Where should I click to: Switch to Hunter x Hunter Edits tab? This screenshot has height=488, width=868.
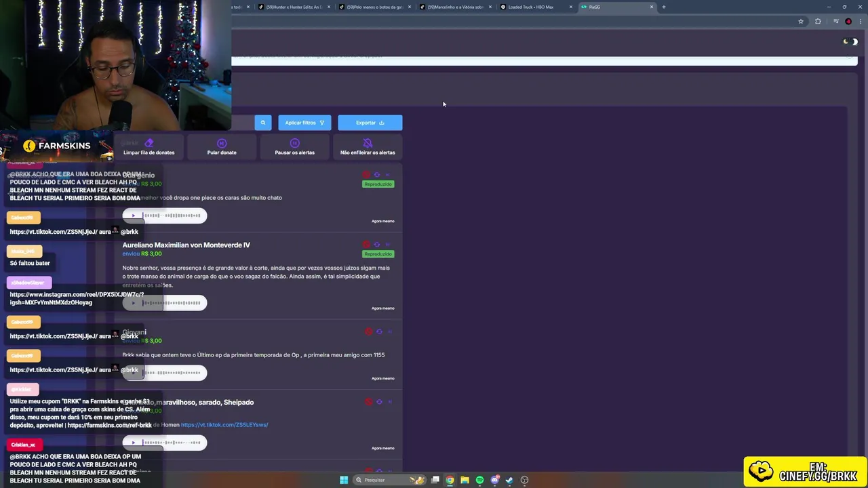tap(293, 7)
